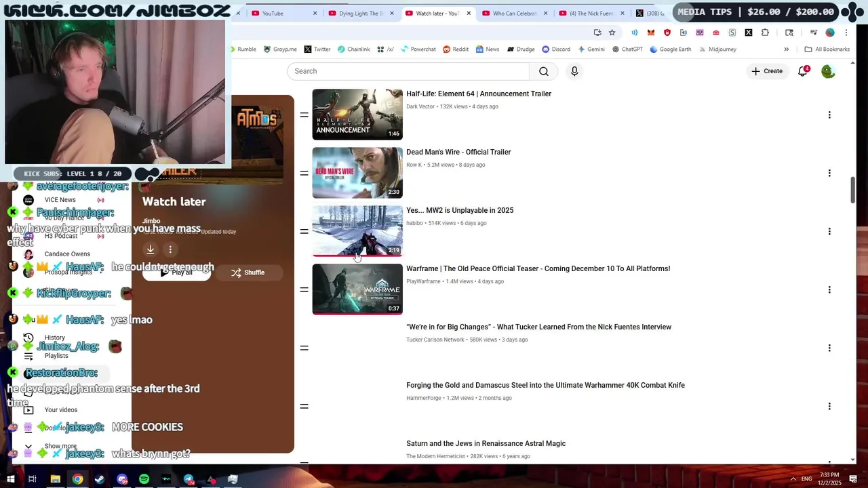Show hidden bookmarks with the chevron

787,49
